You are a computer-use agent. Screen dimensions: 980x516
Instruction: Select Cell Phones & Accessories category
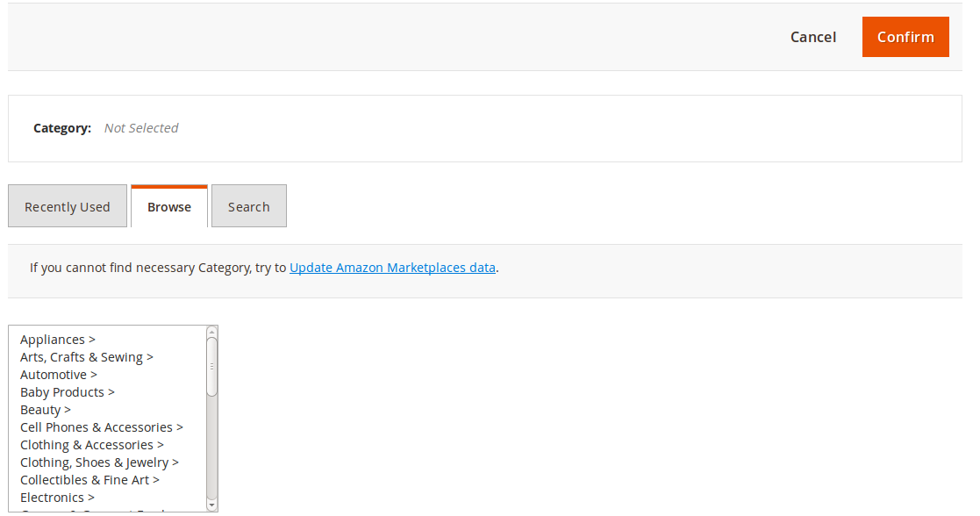click(x=102, y=427)
